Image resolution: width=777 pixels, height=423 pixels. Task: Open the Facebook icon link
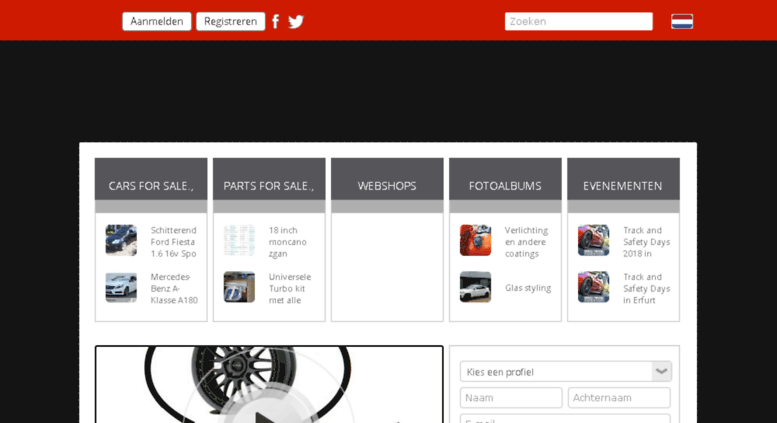point(276,21)
